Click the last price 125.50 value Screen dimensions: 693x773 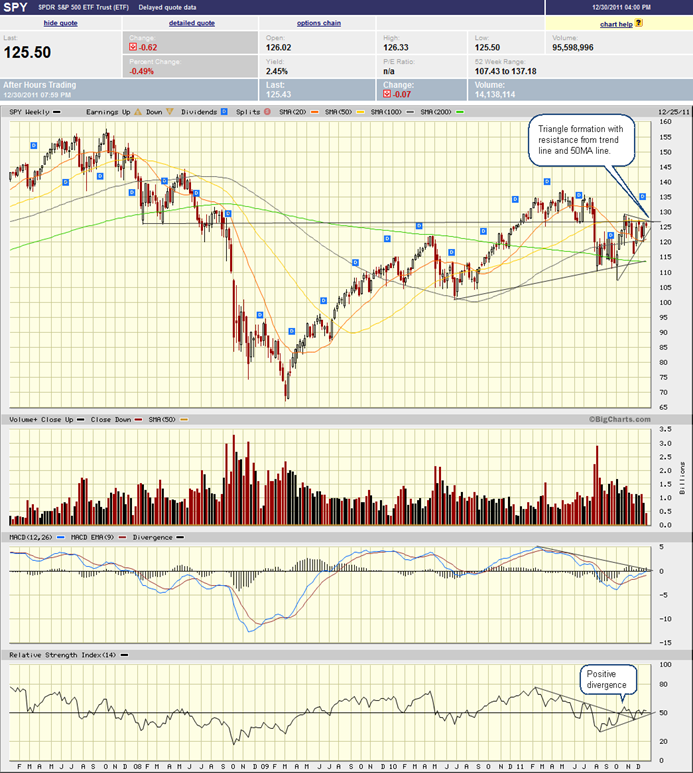pos(28,53)
